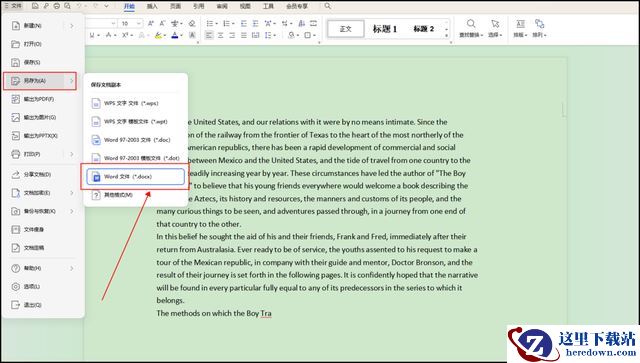
Task: Switch to the 工具 (Tools) ribbon tab
Action: coord(268,6)
